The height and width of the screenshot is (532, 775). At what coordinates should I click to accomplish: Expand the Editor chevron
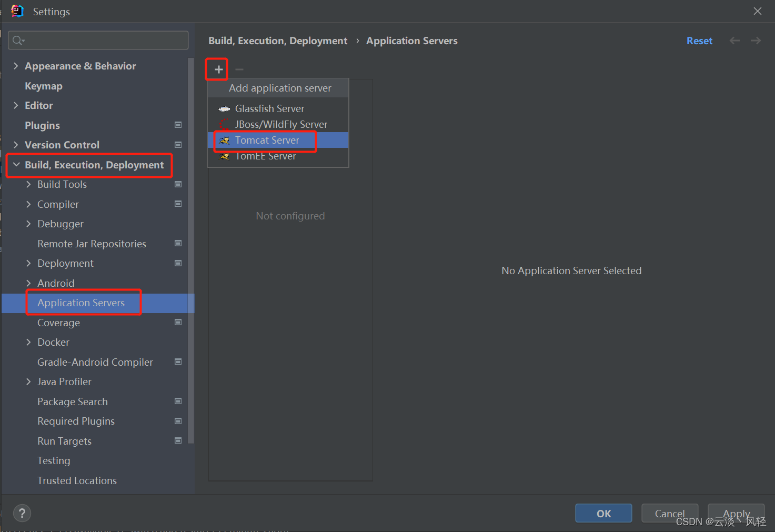[x=16, y=105]
